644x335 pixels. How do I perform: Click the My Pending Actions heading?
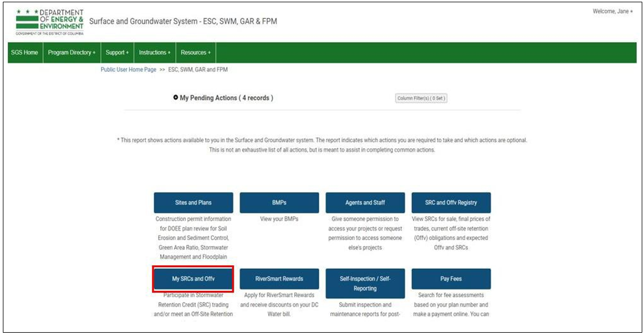click(x=226, y=98)
